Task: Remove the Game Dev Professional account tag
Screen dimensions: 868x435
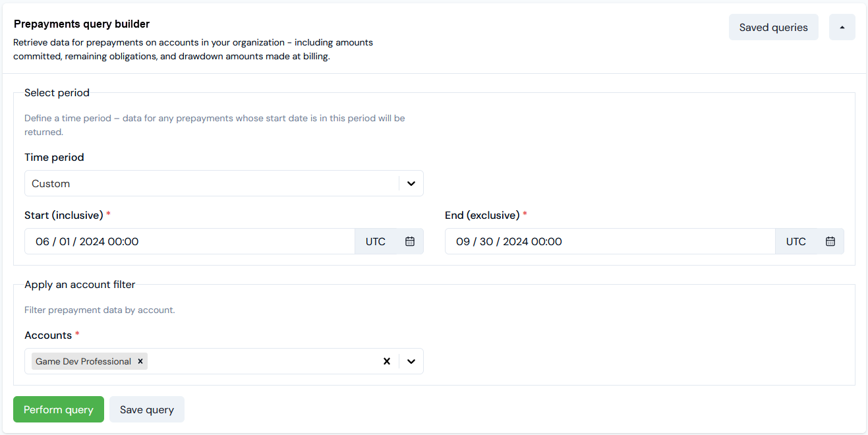Action: [x=140, y=361]
